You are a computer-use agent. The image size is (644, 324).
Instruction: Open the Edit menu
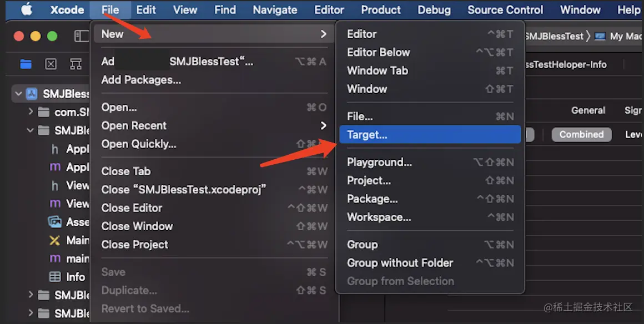(x=146, y=10)
